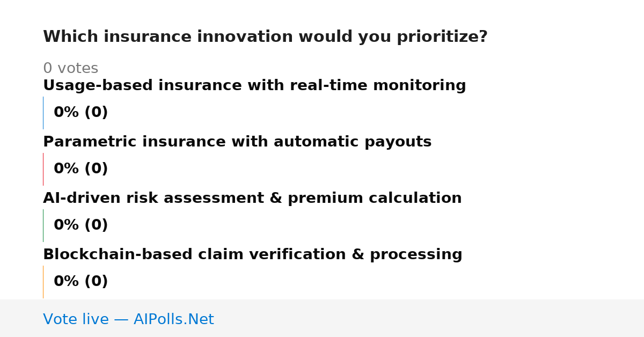Click the orange bar for Blockchain-based claims
Viewport: 644px width, 337px height.
coord(43,282)
